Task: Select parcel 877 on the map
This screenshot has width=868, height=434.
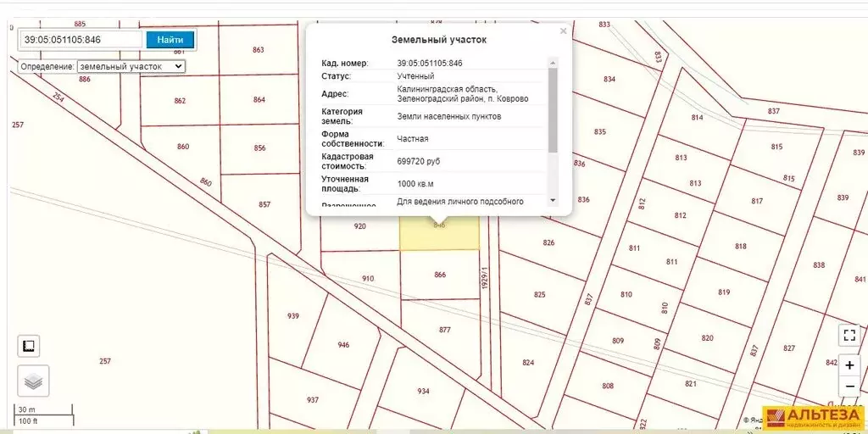Action: tap(444, 330)
